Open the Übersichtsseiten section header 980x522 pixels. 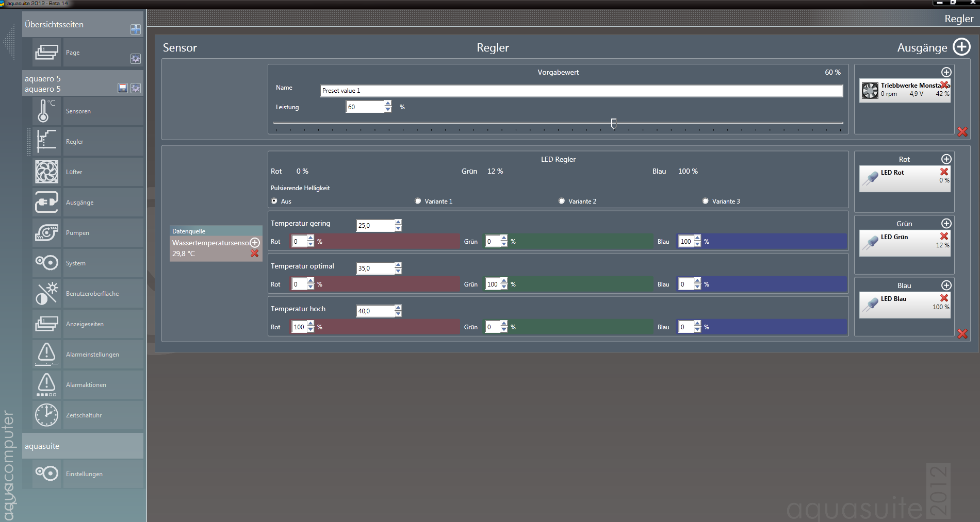coord(83,24)
